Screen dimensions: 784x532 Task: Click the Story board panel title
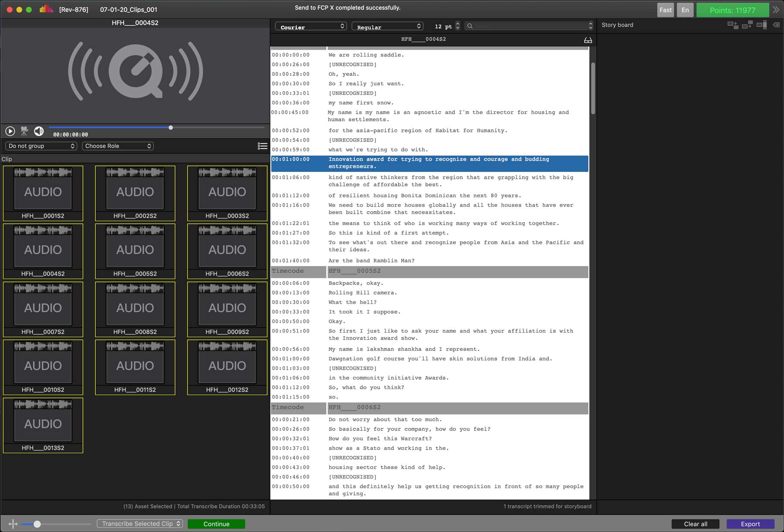pyautogui.click(x=617, y=25)
